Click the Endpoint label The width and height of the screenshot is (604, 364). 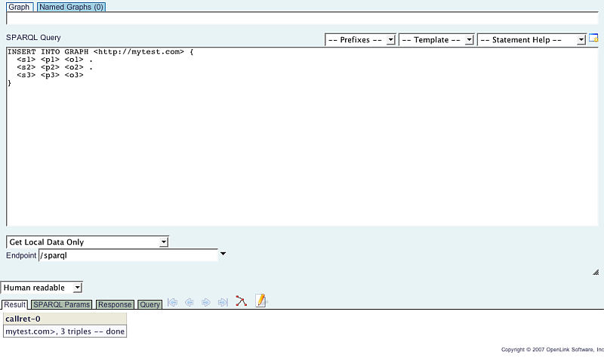[21, 255]
